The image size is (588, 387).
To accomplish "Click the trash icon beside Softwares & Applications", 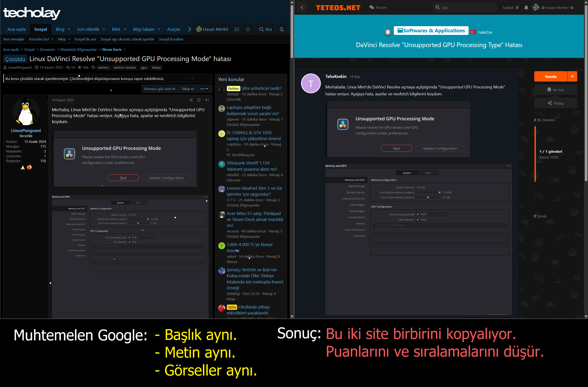I will (388, 32).
